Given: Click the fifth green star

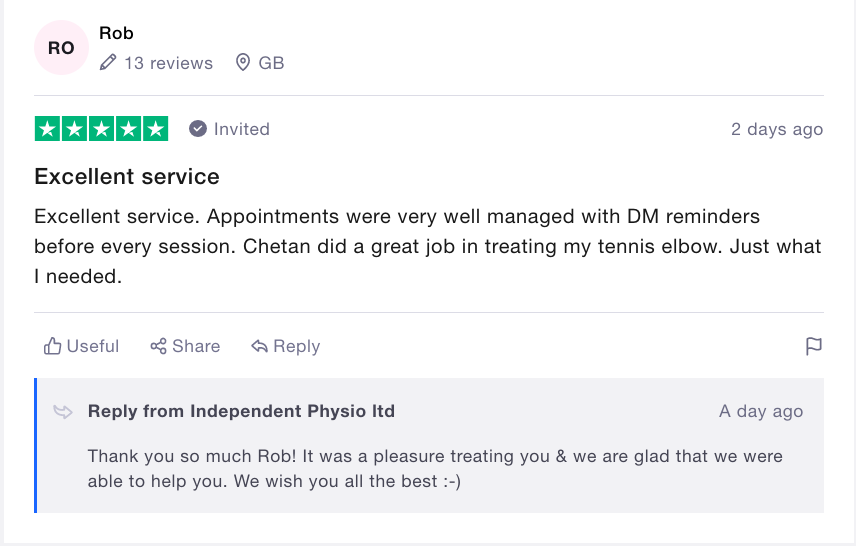Looking at the screenshot, I should pyautogui.click(x=156, y=129).
